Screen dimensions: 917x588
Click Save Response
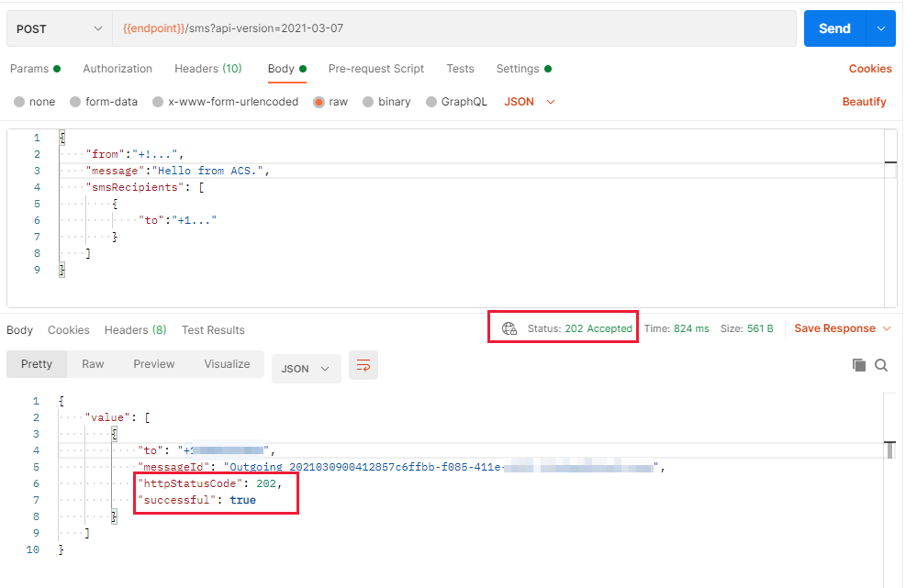(834, 328)
